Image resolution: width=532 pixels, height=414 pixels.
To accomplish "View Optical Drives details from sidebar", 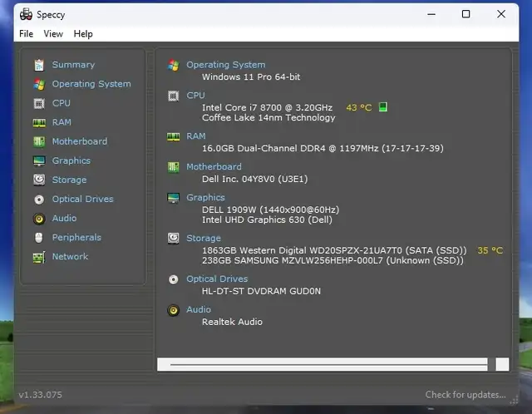I will click(x=82, y=200).
